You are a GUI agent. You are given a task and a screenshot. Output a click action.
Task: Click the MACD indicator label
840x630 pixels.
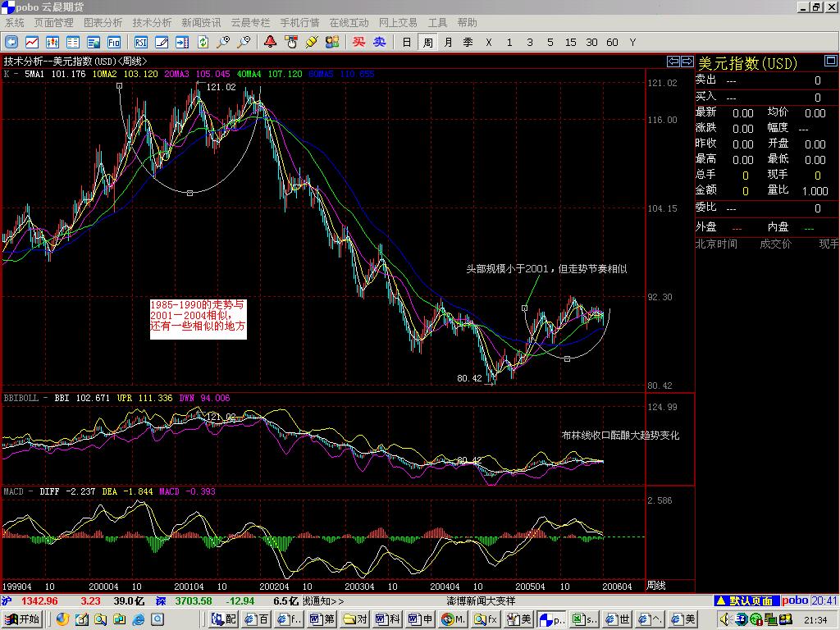coord(13,491)
